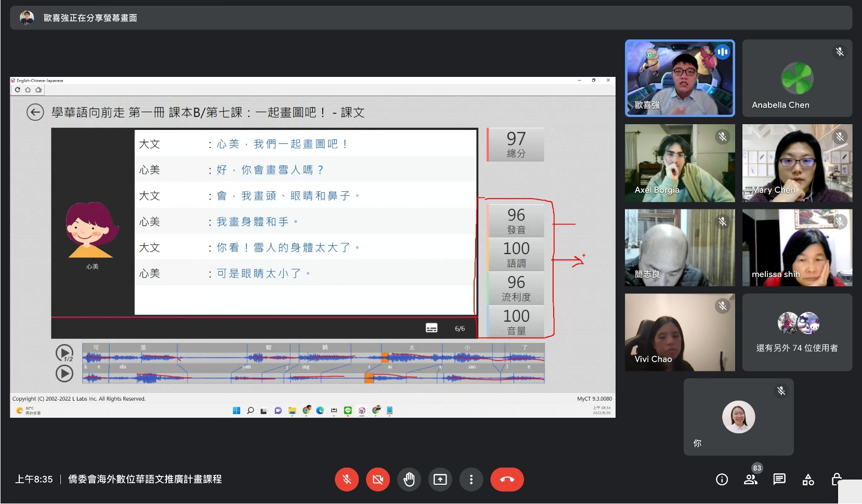Lower your raised hand
This screenshot has height=504, width=862.
pyautogui.click(x=409, y=480)
